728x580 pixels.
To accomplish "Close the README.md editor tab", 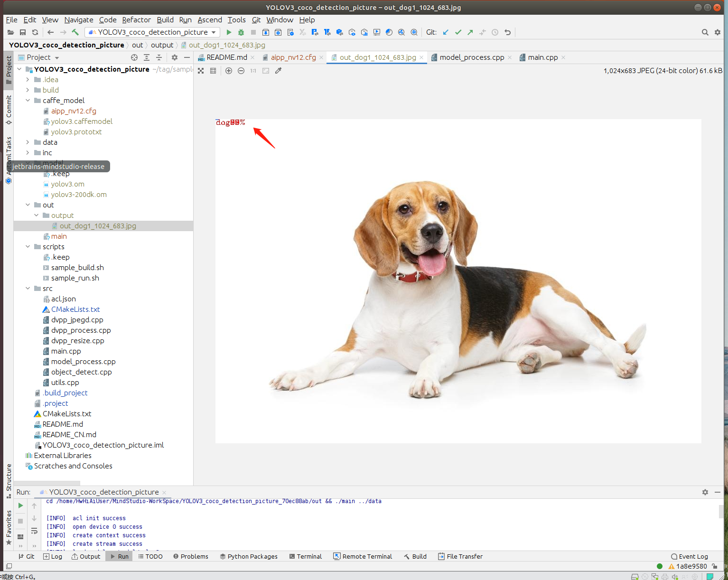I will 252,57.
